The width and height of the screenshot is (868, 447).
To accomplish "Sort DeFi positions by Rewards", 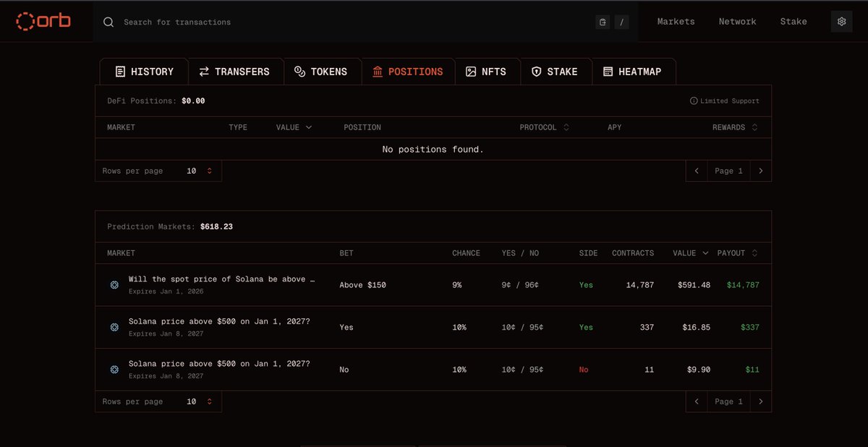I will [x=735, y=127].
